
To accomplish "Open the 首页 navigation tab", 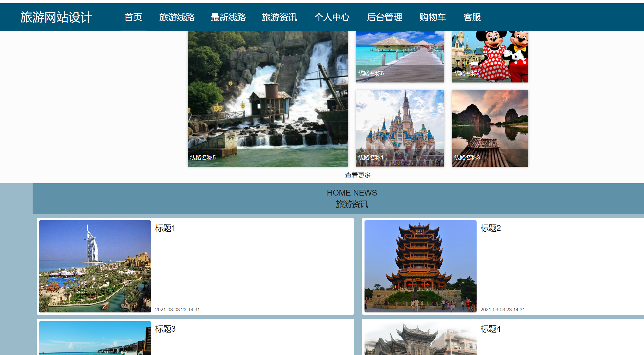I will 133,17.
